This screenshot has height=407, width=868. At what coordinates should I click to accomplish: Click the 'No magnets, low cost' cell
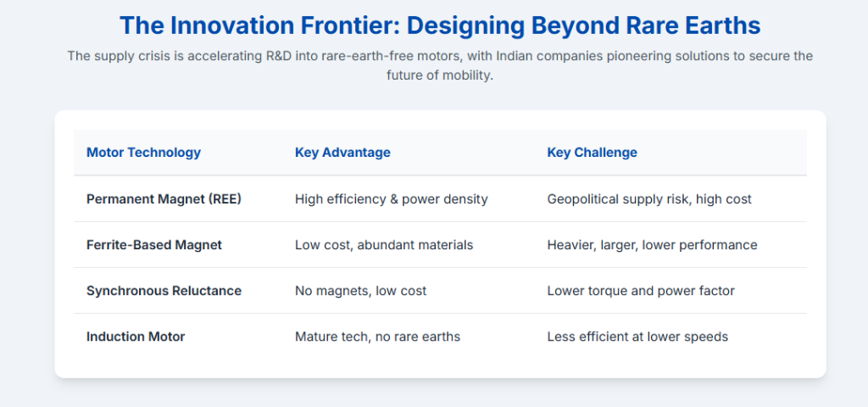(360, 291)
